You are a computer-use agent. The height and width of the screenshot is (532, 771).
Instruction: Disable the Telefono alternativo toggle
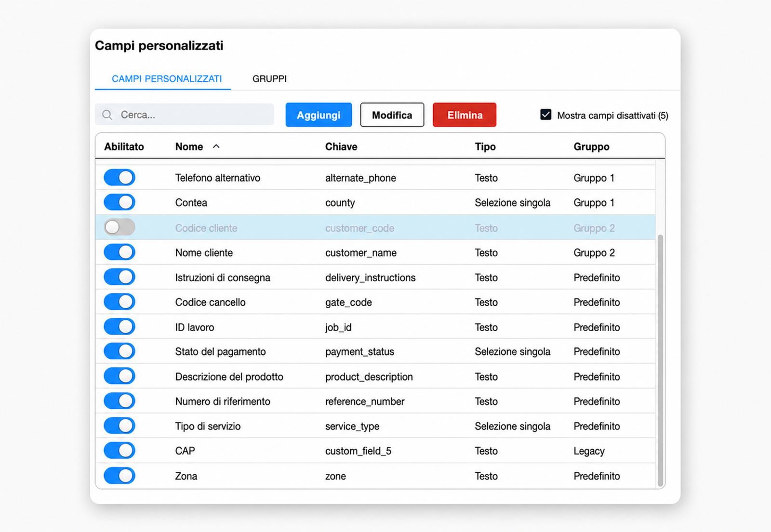coord(120,178)
